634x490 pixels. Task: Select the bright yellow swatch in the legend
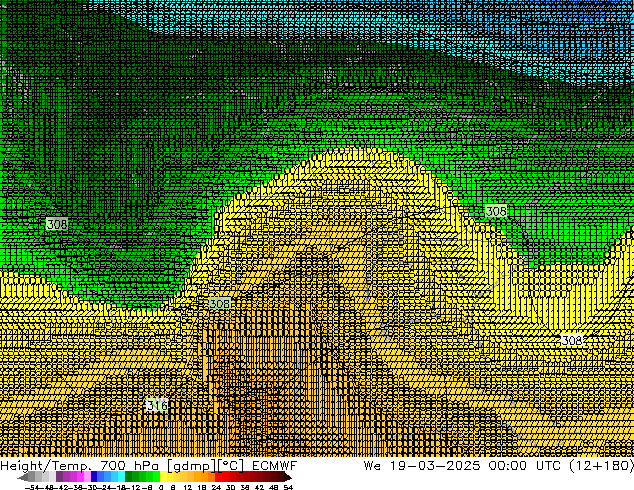click(163, 476)
